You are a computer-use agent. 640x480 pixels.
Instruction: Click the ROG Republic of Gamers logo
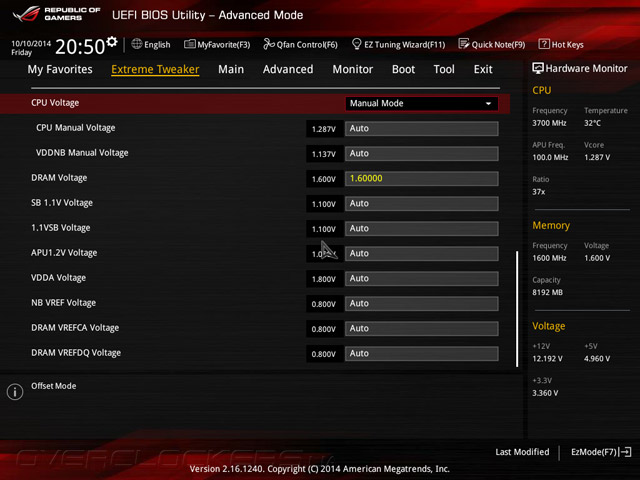pyautogui.click(x=56, y=14)
